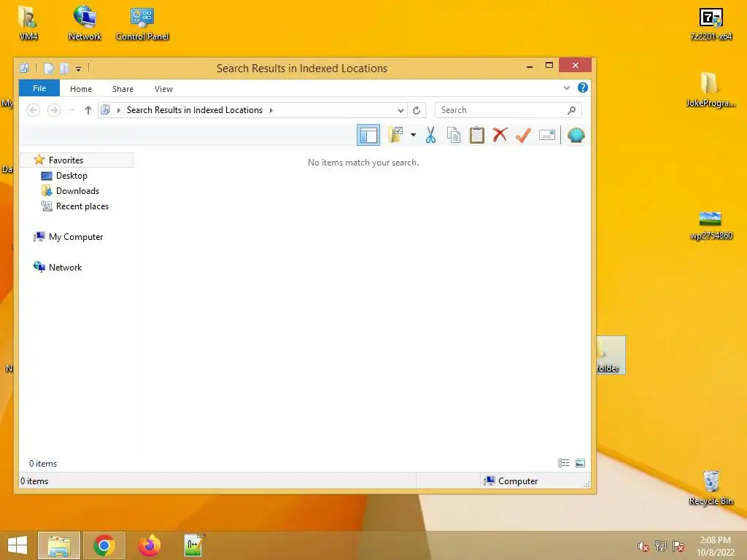This screenshot has height=560, width=747.
Task: Click the Cut scissors icon
Action: point(430,135)
